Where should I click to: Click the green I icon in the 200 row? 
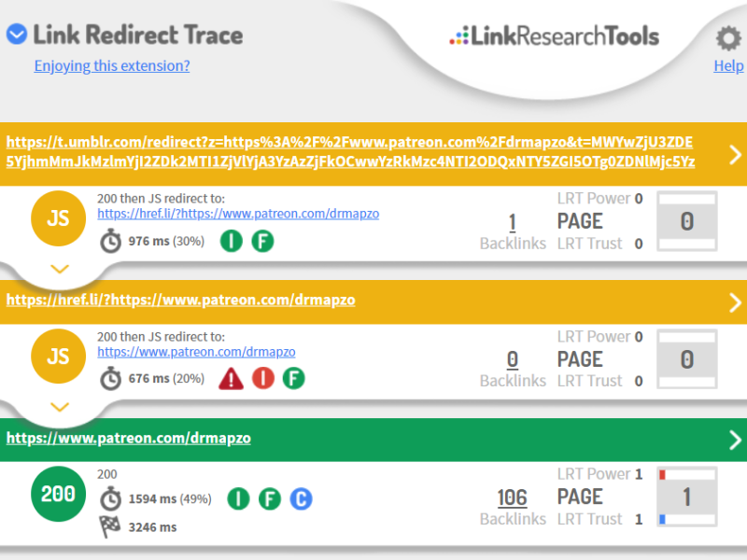coord(238,499)
